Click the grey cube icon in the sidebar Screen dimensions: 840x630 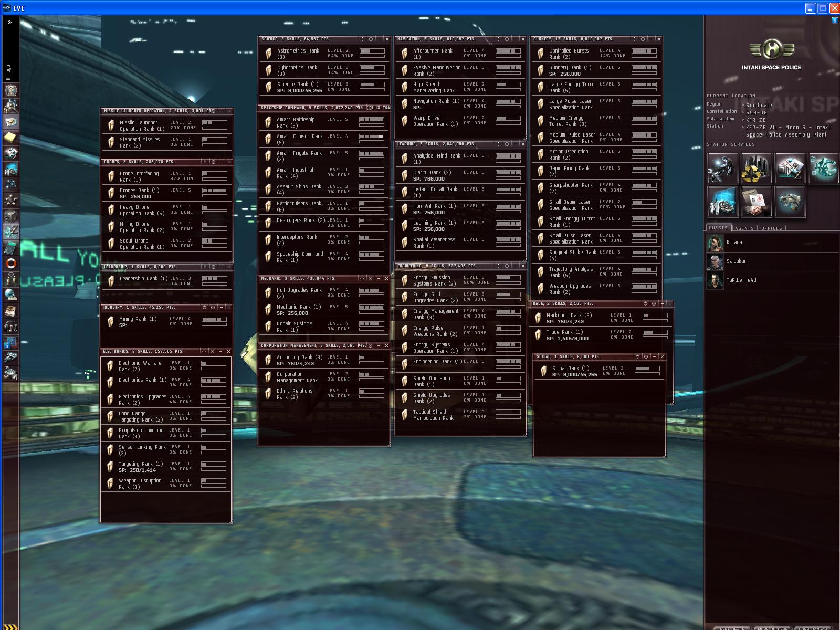[11, 216]
